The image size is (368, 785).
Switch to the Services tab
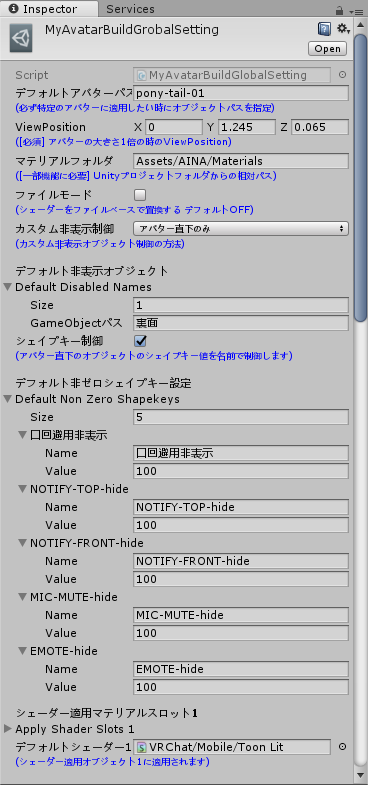tap(130, 9)
